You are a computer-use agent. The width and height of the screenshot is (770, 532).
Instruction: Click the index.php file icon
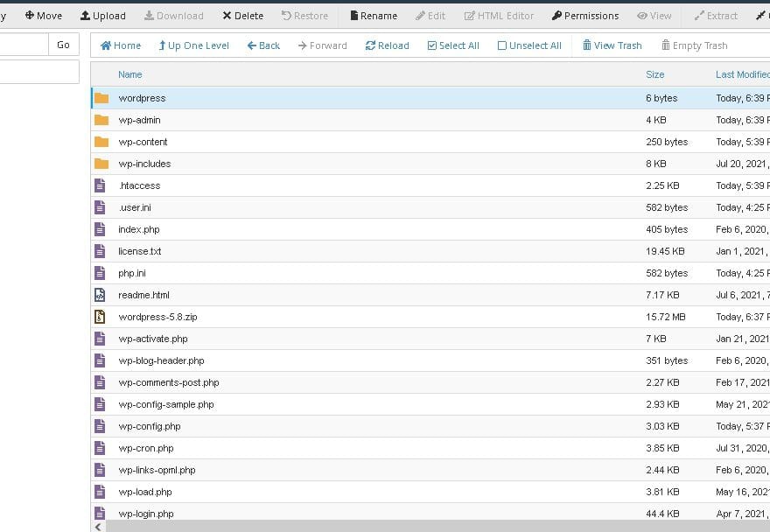pos(100,229)
